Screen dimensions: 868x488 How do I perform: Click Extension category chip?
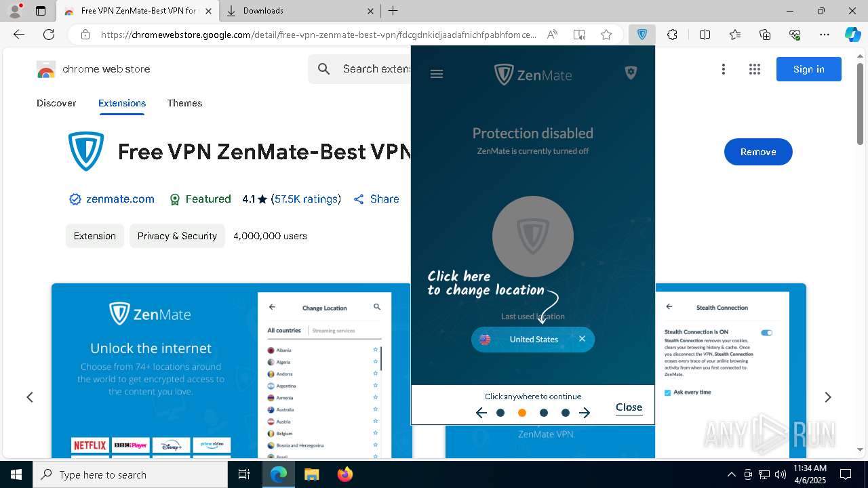tap(95, 236)
